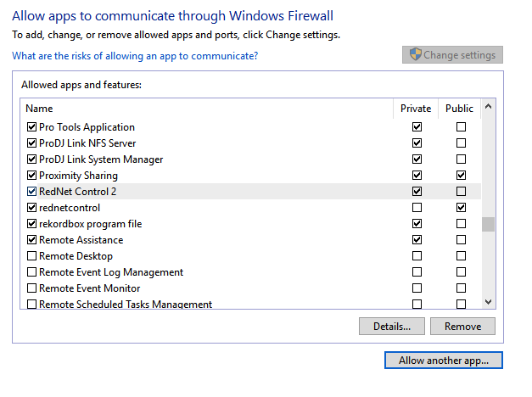Viewport: 532px width, 397px height.
Task: Click the list scroll up arrow
Action: [x=488, y=107]
